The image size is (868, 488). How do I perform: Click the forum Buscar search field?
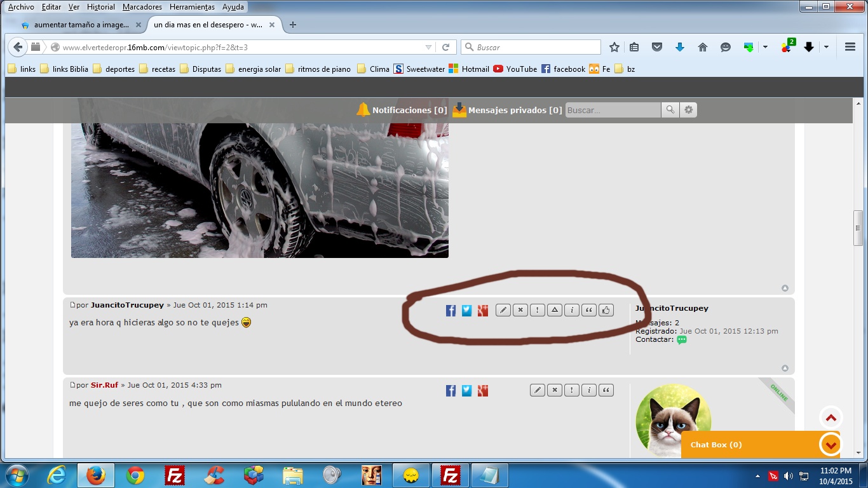(613, 110)
